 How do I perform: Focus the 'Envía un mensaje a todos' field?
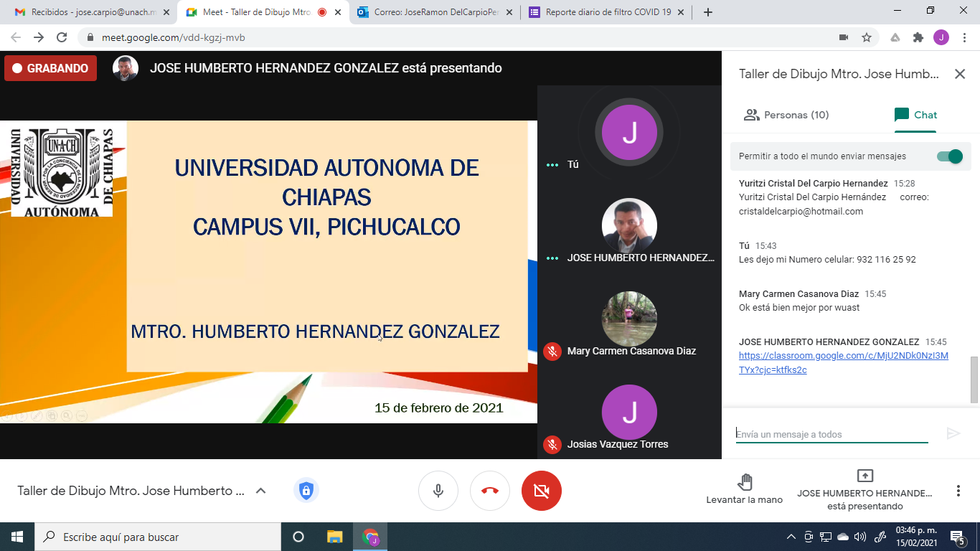[x=832, y=434]
